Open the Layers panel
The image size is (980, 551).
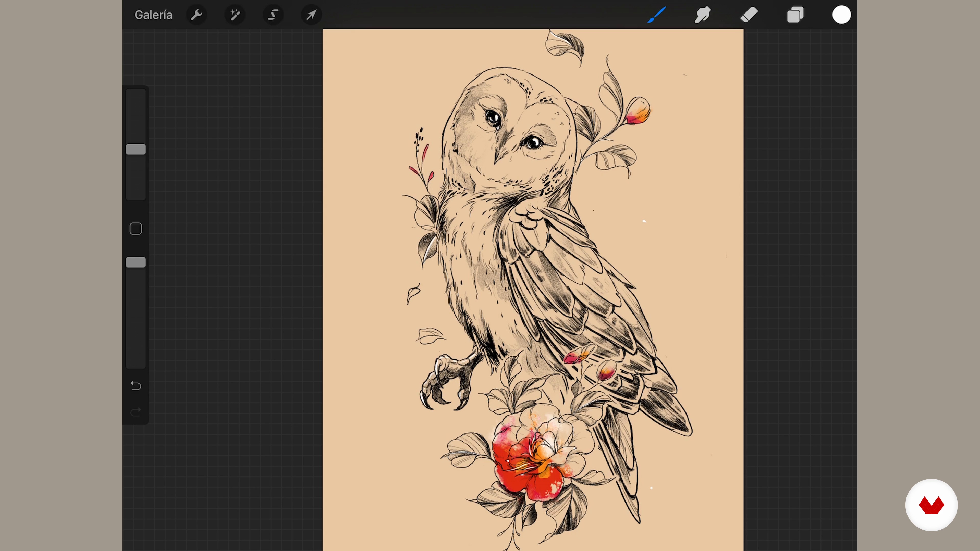click(795, 15)
